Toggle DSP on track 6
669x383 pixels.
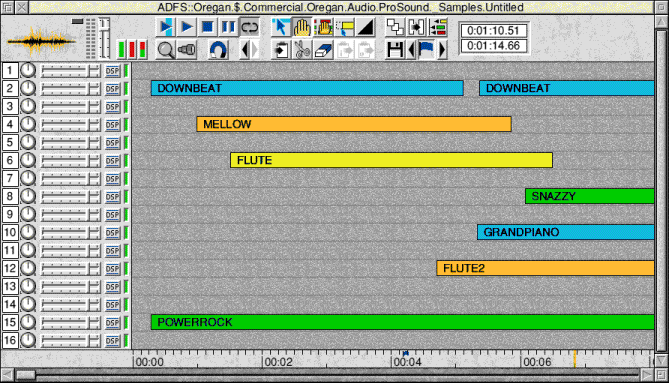(112, 161)
